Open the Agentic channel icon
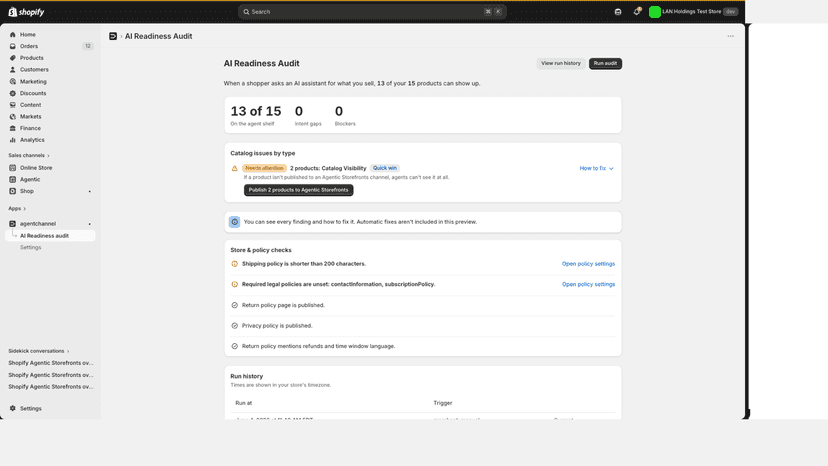Screen dimensions: 828x466 [13, 179]
